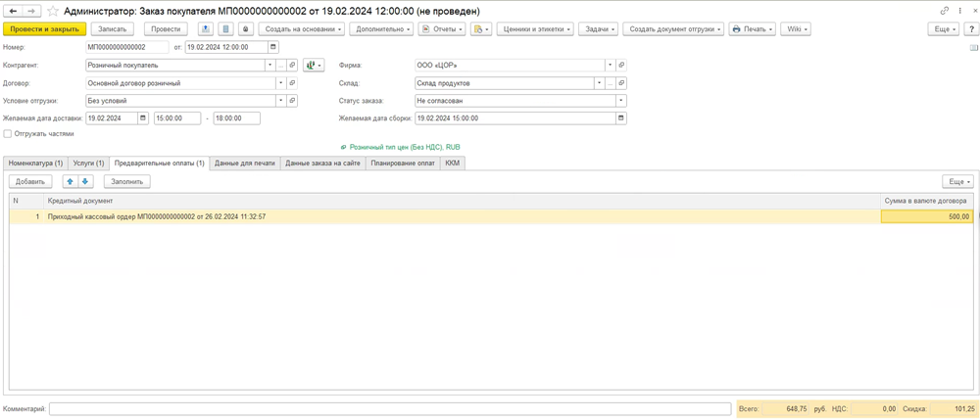Open the Контрагент record via its open icon
Viewport: 980px width, 420px height.
pyautogui.click(x=292, y=66)
